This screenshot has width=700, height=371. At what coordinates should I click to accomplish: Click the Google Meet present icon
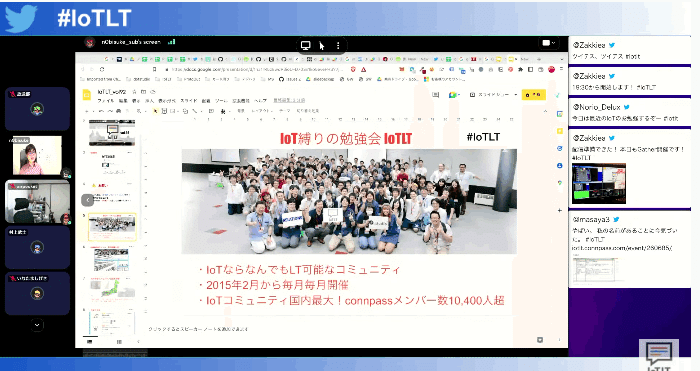pos(453,95)
